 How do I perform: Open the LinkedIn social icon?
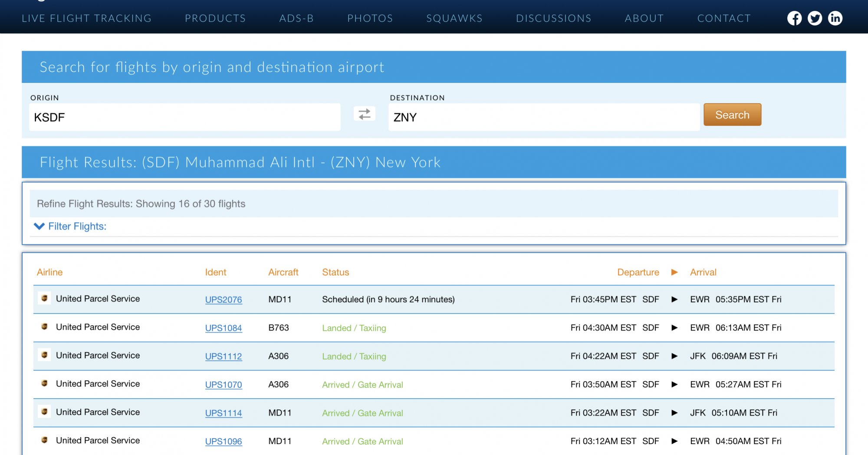[x=835, y=18]
